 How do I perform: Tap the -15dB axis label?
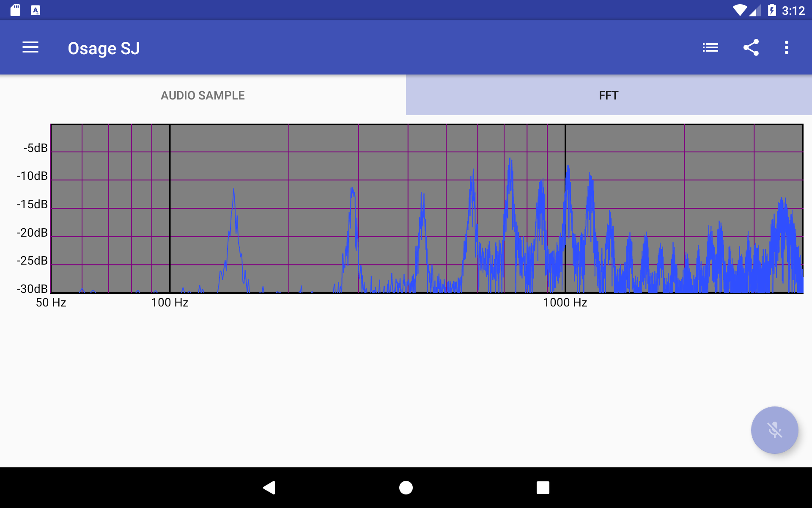[x=32, y=204]
